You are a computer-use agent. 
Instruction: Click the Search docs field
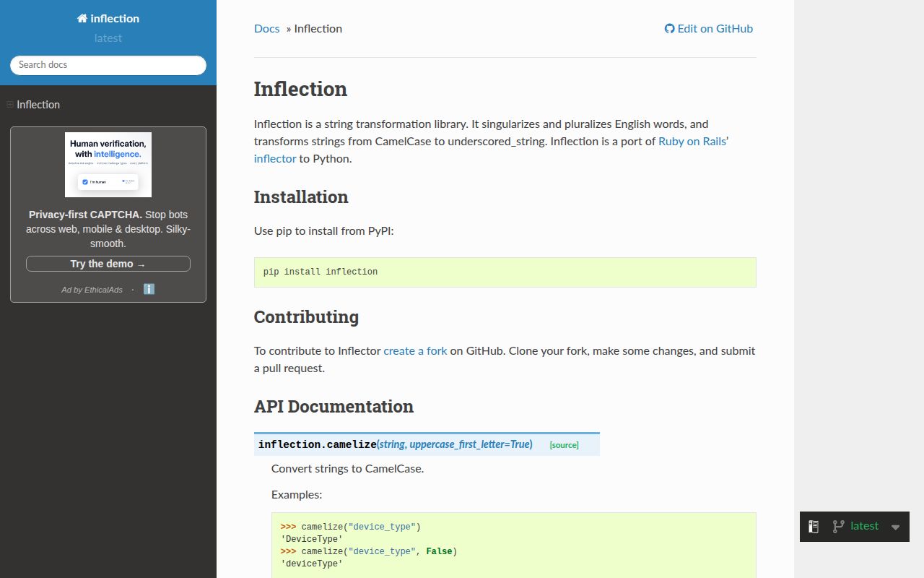[108, 65]
